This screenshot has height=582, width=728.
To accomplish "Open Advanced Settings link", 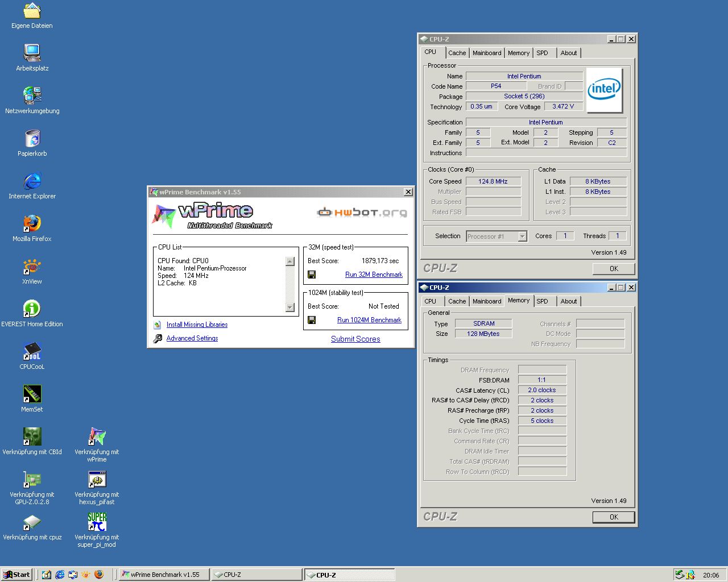I will (192, 338).
